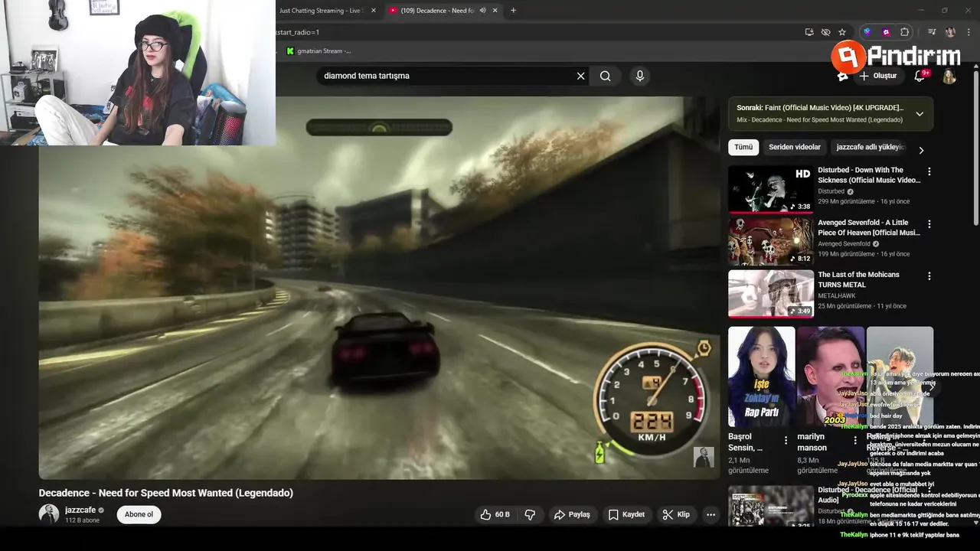Switch to the Decadence YouTube tab
980x551 pixels.
pyautogui.click(x=443, y=10)
